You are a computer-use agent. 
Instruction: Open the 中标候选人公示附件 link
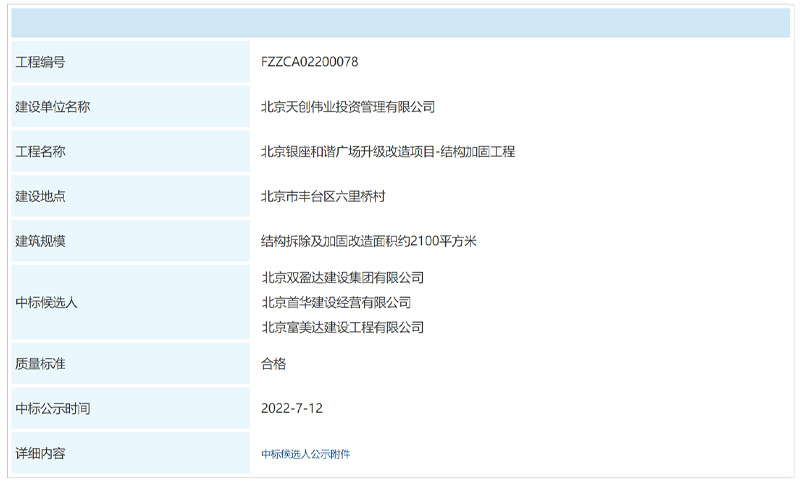[x=306, y=454]
